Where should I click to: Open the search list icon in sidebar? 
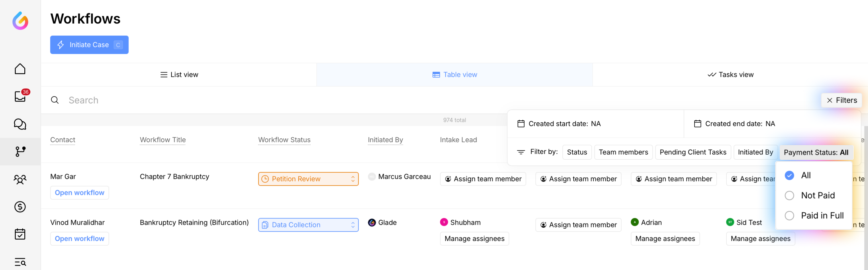coord(20,262)
